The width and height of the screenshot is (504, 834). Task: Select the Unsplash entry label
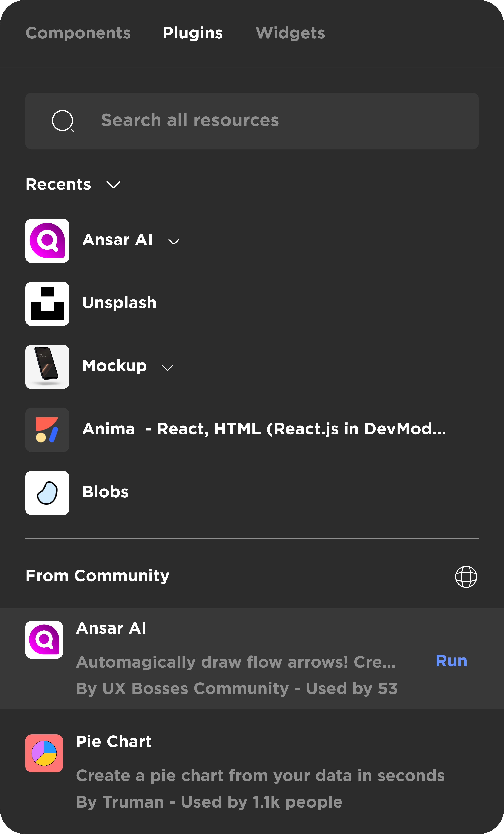pos(119,303)
